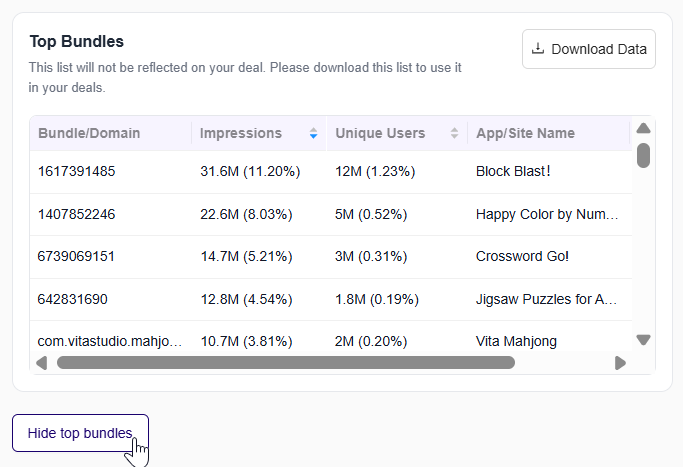Click the vertical scrollbar thumb
683x467 pixels.
[643, 155]
